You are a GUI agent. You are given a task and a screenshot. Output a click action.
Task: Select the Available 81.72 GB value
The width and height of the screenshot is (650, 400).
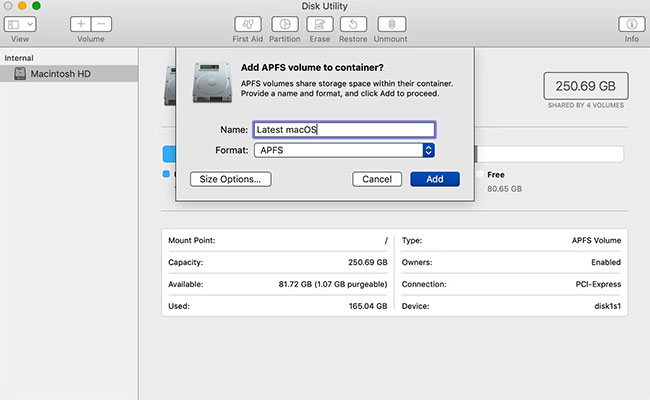click(333, 284)
